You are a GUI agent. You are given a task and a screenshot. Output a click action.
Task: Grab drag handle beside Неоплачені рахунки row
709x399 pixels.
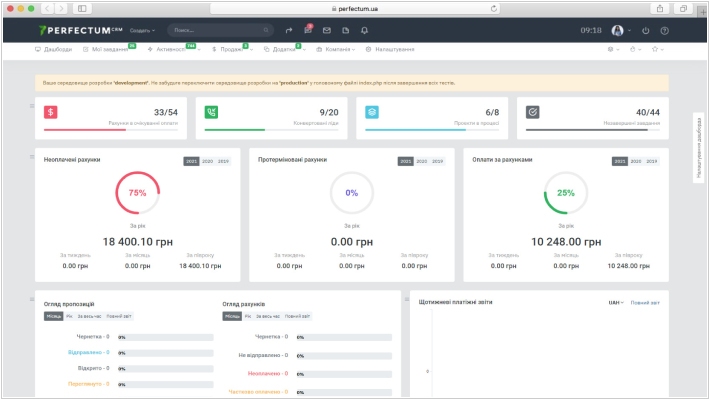[32, 157]
